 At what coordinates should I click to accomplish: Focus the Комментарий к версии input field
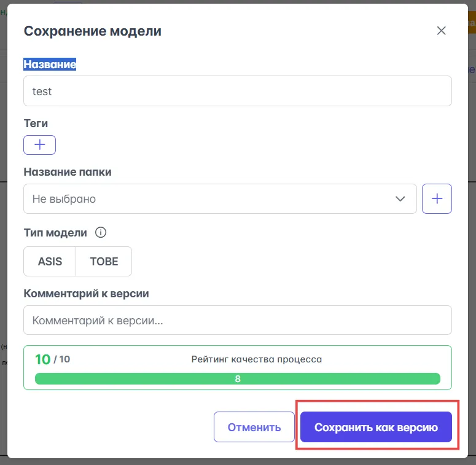point(237,321)
